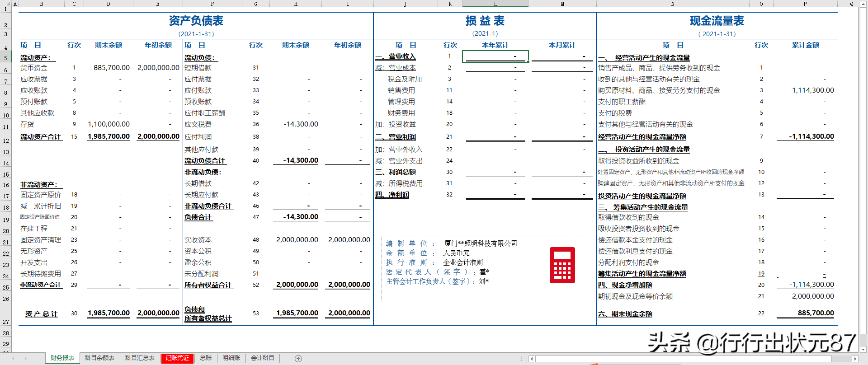
Task: Click the 累计金额 column heading
Action: pos(806,45)
